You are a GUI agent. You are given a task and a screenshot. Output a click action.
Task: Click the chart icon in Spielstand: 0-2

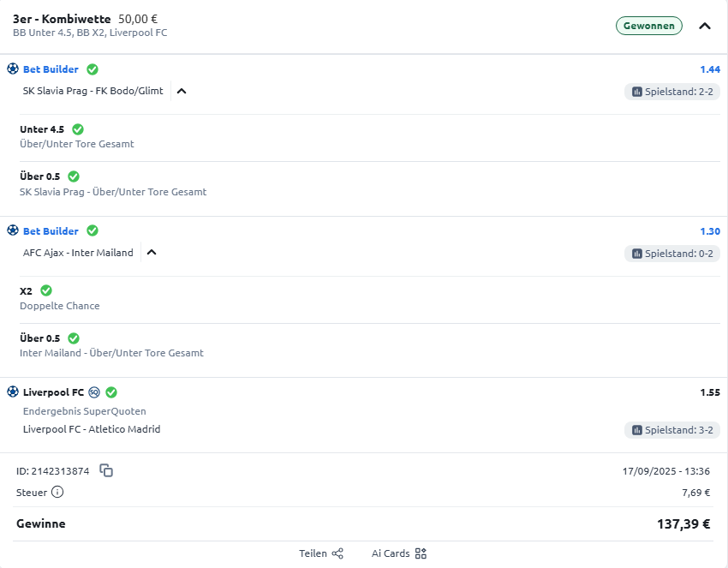(637, 254)
